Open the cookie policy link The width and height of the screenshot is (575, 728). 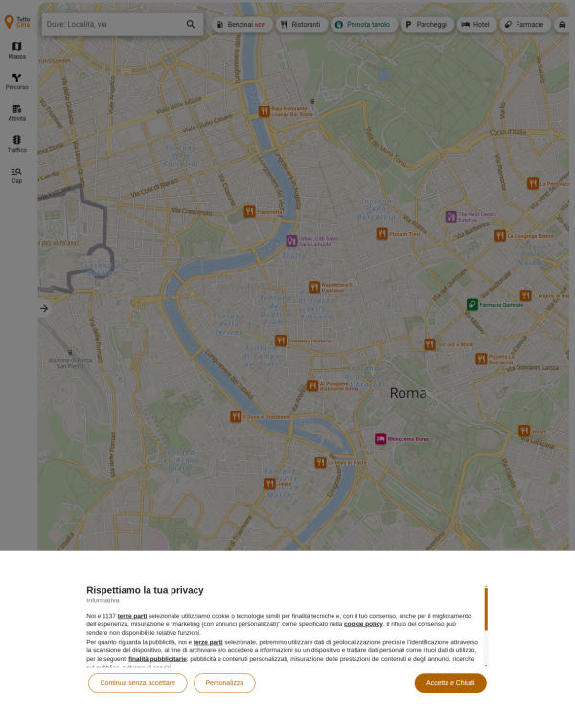click(x=363, y=623)
